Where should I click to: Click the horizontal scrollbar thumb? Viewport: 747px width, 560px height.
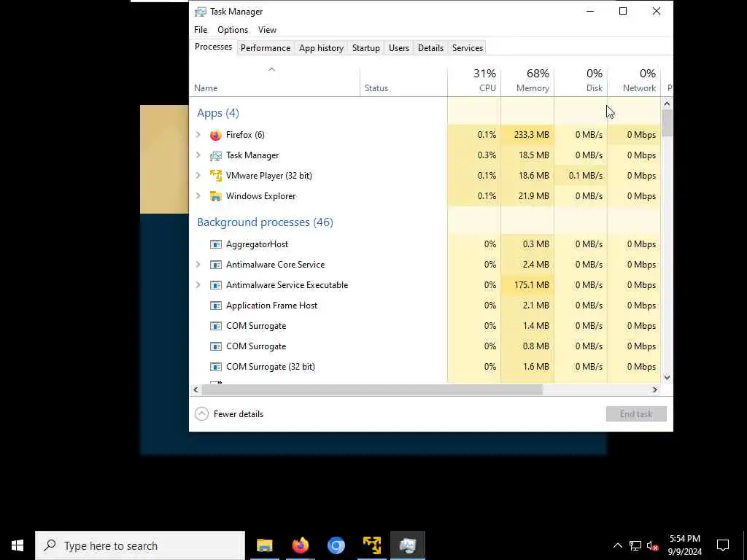tap(372, 389)
